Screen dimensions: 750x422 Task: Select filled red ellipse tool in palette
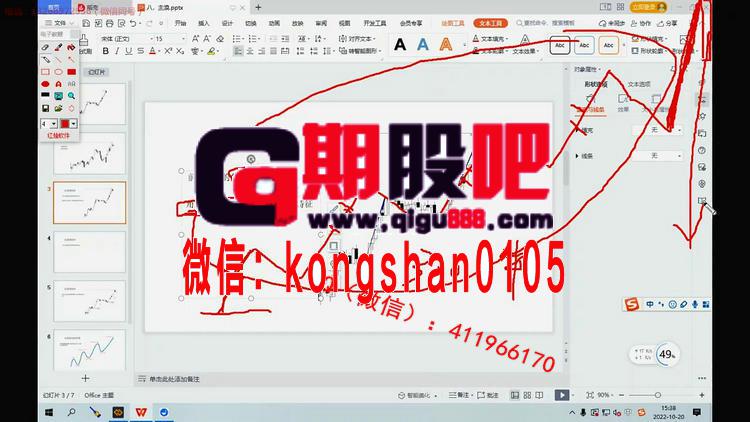coord(45,84)
